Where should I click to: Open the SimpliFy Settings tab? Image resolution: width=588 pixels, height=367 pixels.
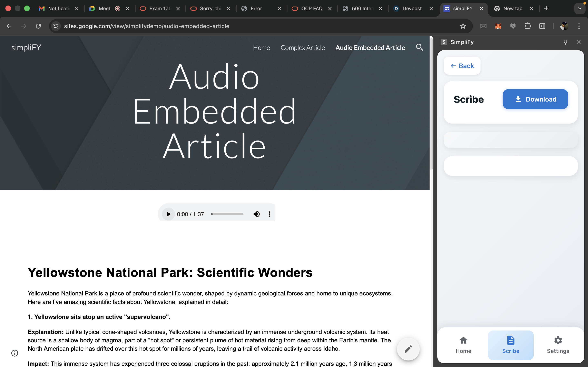coord(558,345)
